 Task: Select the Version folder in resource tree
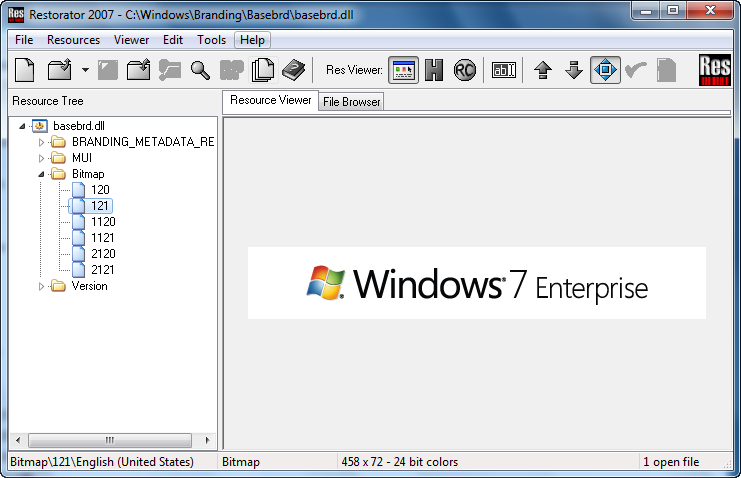89,286
